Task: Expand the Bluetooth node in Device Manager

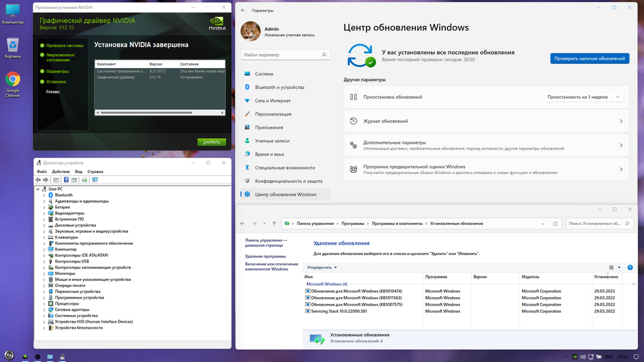Action: 44,195
